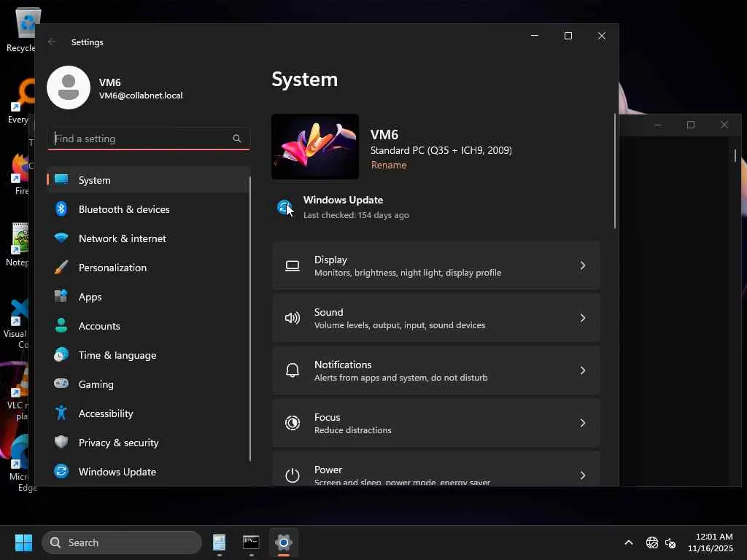Open Accessibility settings category

click(148, 413)
